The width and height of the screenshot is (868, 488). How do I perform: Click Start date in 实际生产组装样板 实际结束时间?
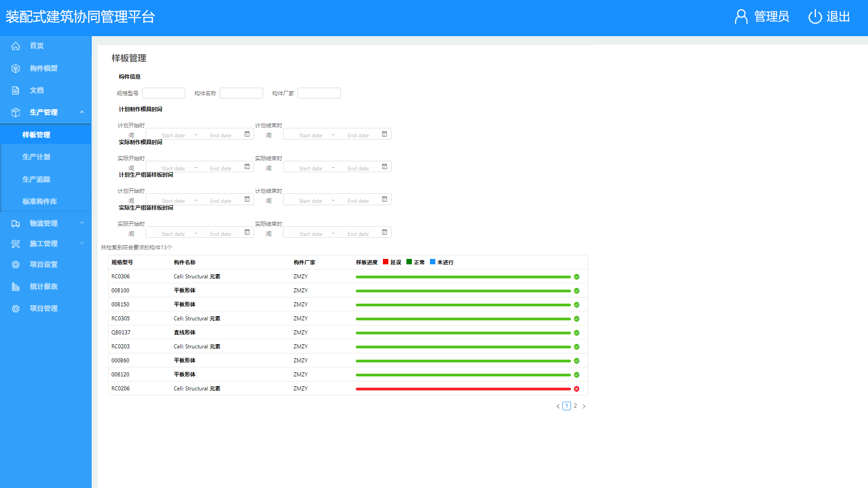[311, 234]
